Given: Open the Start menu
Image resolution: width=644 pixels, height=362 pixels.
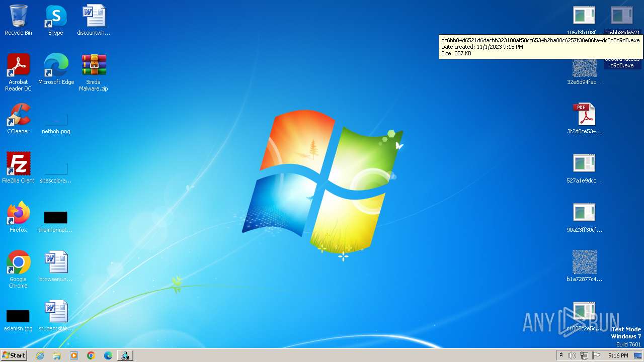Looking at the screenshot, I should pos(14,355).
